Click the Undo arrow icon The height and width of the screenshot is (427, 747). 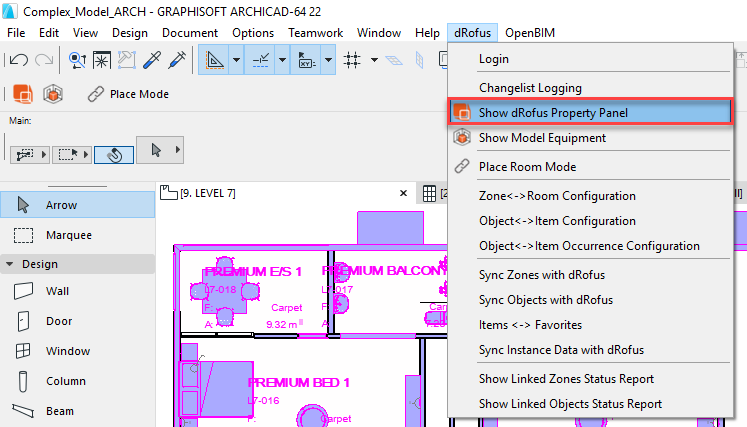click(19, 60)
